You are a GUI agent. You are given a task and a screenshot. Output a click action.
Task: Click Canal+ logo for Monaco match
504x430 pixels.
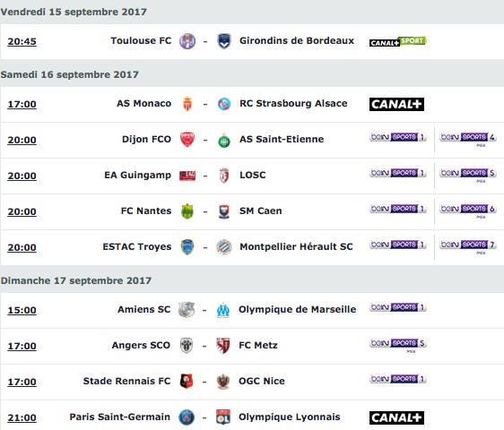tap(396, 105)
